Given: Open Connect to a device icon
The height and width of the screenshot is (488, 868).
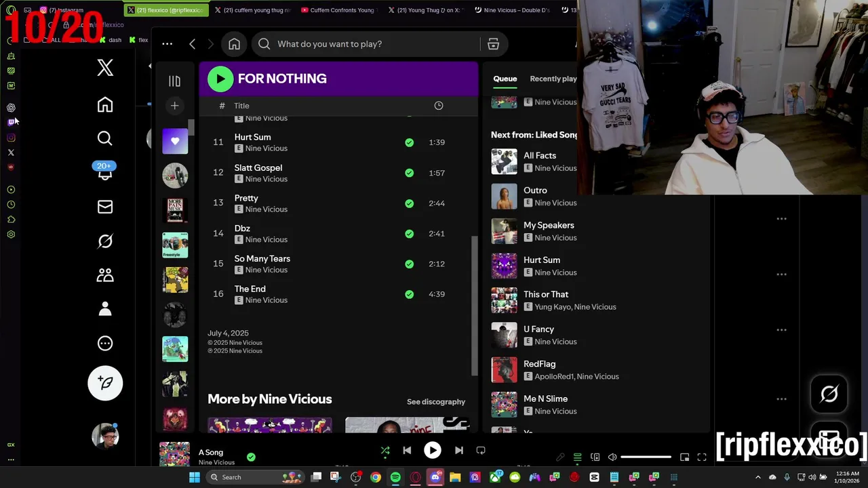Looking at the screenshot, I should point(595,457).
